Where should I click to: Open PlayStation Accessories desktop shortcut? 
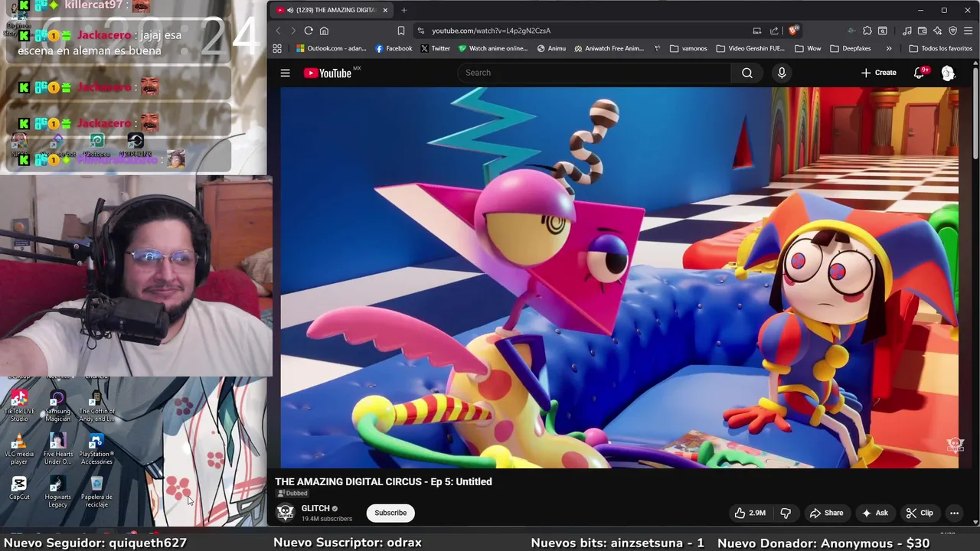pos(96,449)
